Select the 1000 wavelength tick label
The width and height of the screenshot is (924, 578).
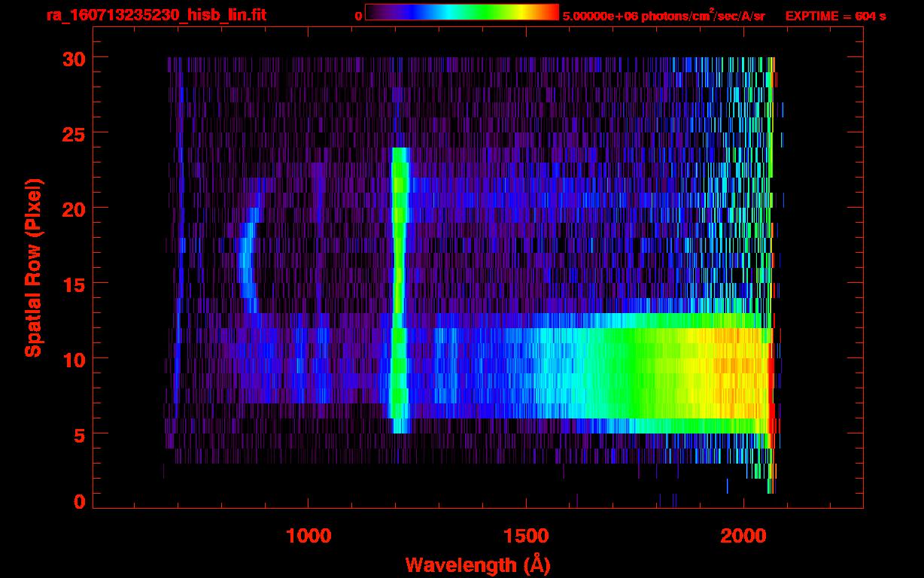pyautogui.click(x=309, y=535)
